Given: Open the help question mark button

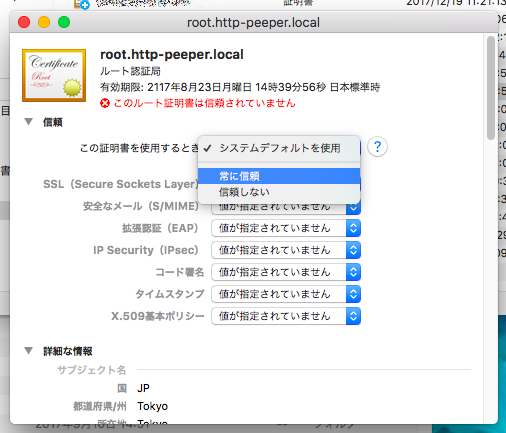Looking at the screenshot, I should (377, 147).
